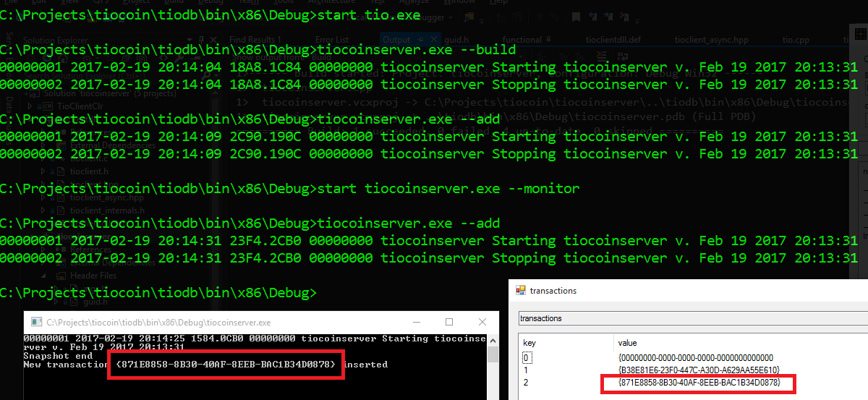This screenshot has width=868, height=400.
Task: Select the row with key 0
Action: (x=527, y=357)
